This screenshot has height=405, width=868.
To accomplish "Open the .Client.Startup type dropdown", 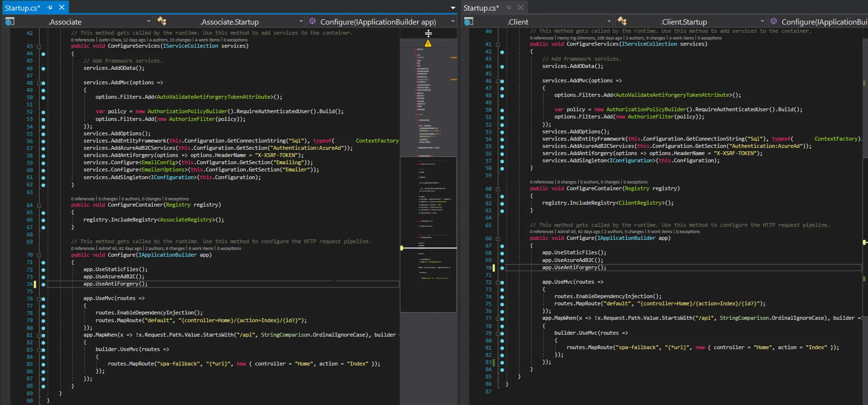I will click(762, 22).
